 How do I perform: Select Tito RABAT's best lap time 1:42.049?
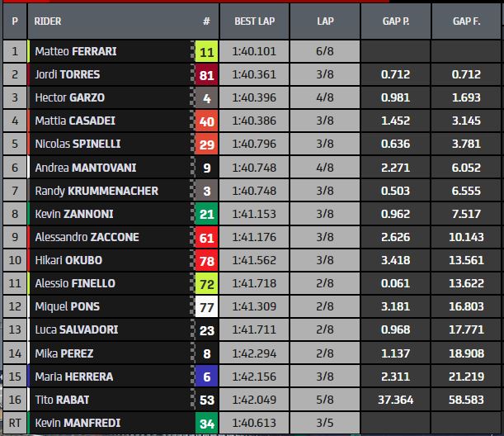(x=255, y=400)
